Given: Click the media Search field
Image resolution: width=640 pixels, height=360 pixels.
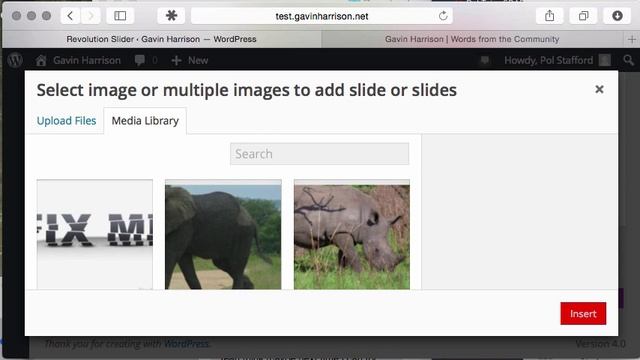Looking at the screenshot, I should [x=320, y=154].
